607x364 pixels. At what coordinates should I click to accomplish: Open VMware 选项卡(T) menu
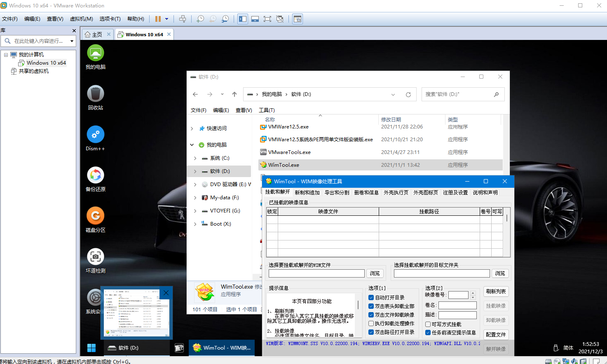click(110, 19)
